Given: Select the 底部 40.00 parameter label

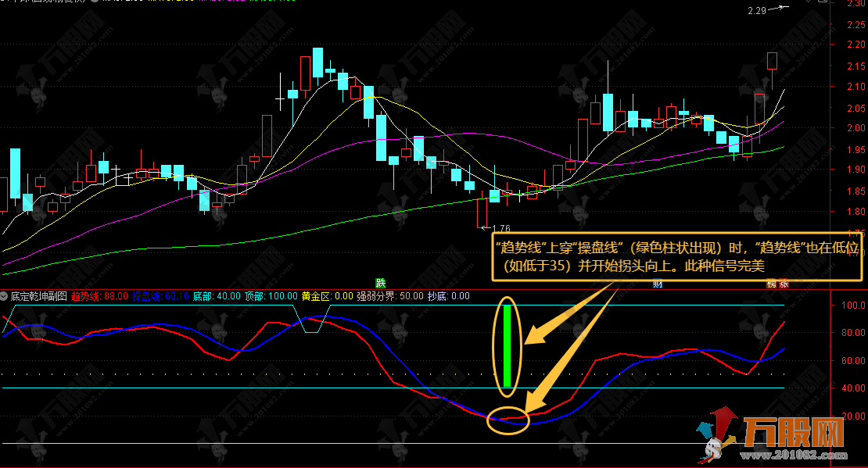Looking at the screenshot, I should tap(217, 297).
